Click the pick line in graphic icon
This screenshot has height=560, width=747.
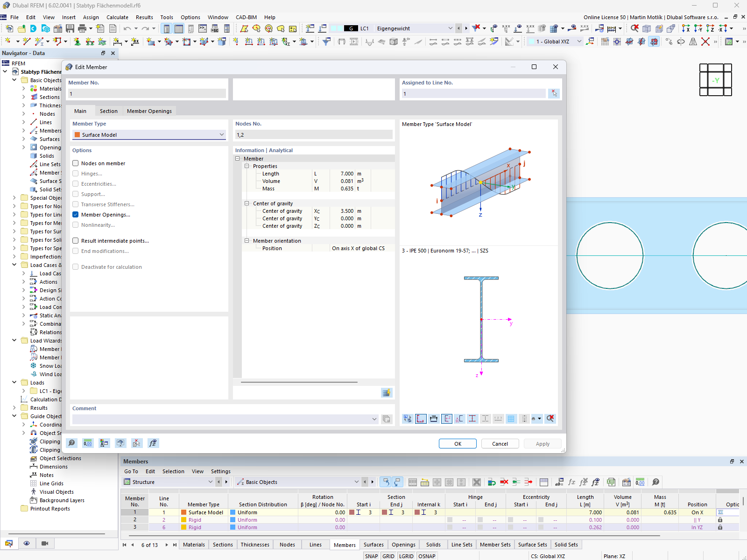pyautogui.click(x=554, y=93)
